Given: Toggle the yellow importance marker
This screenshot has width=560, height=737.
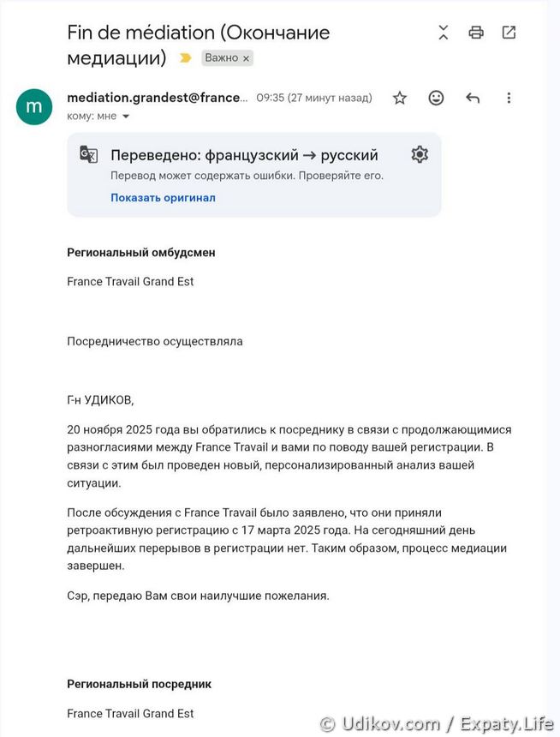Looking at the screenshot, I should point(185,58).
